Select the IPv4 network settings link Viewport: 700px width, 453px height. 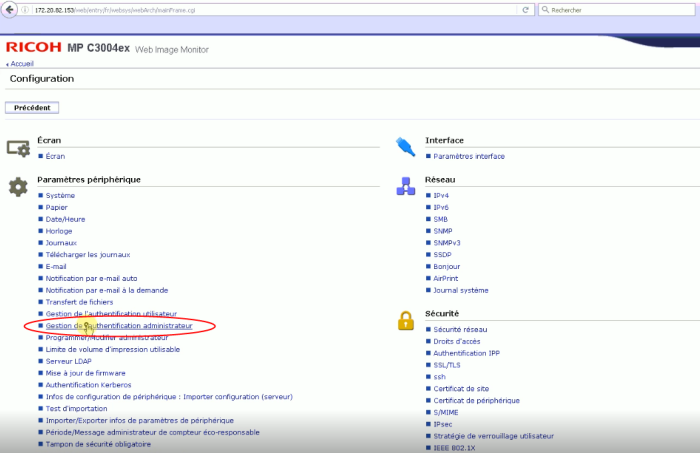click(x=441, y=195)
